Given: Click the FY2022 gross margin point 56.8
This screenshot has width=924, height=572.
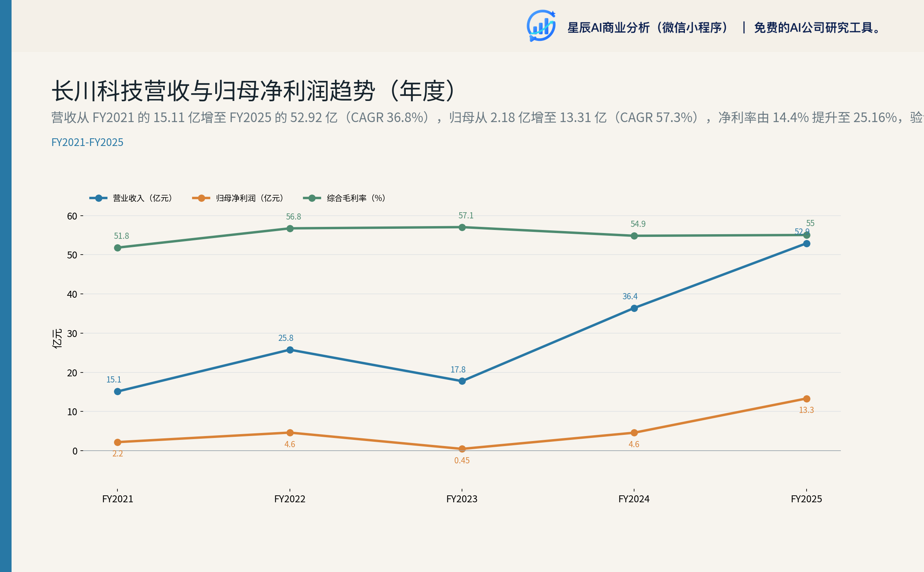Looking at the screenshot, I should click(x=290, y=228).
